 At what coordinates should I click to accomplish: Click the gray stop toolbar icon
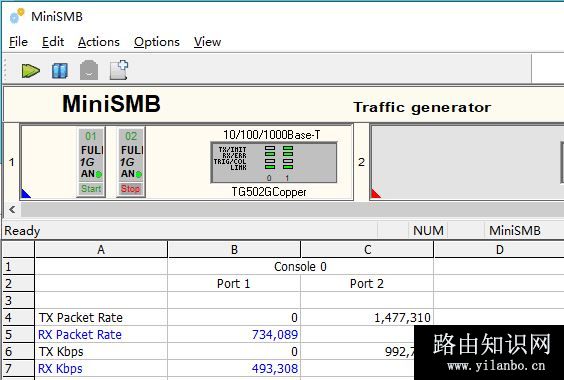coord(89,70)
